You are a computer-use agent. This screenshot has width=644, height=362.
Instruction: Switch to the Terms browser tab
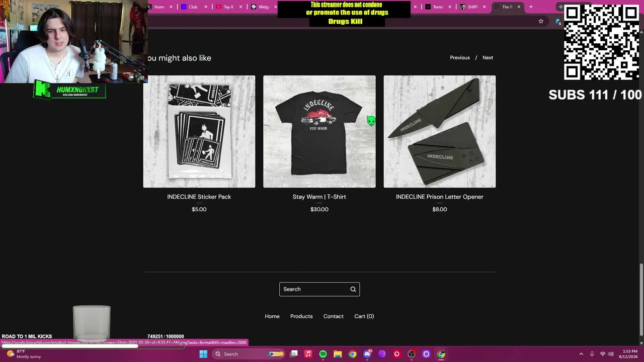pos(438,7)
